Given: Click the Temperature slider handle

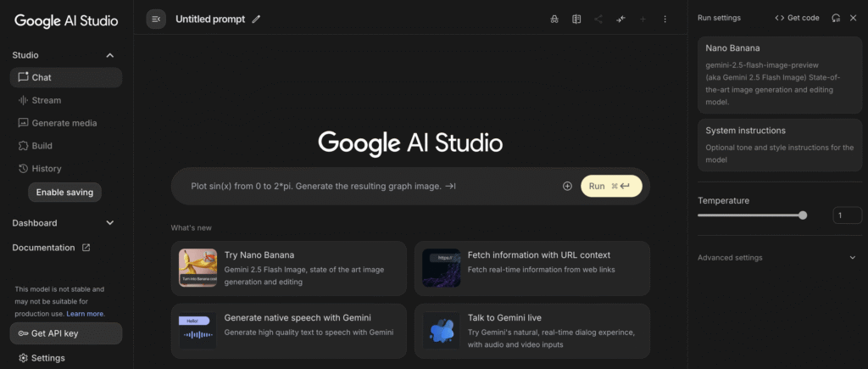Looking at the screenshot, I should click(803, 215).
